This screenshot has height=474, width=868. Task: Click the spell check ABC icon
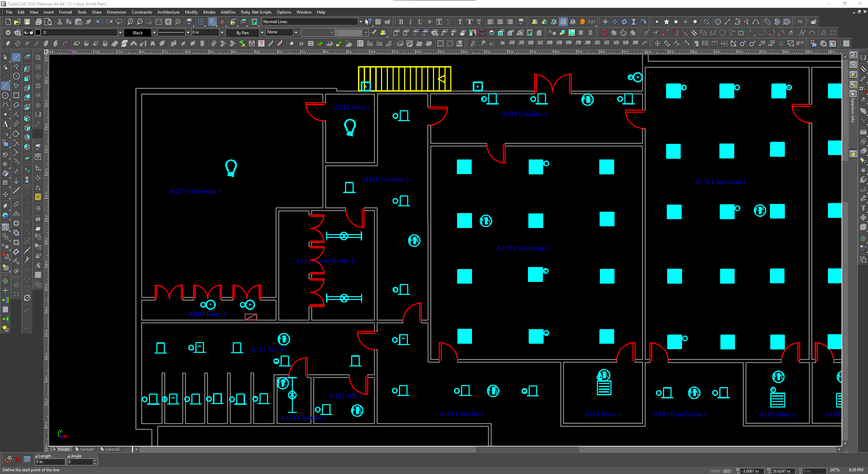(189, 22)
